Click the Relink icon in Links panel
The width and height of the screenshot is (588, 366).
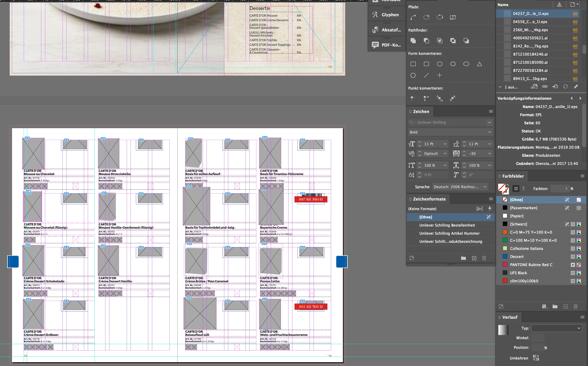click(x=545, y=87)
